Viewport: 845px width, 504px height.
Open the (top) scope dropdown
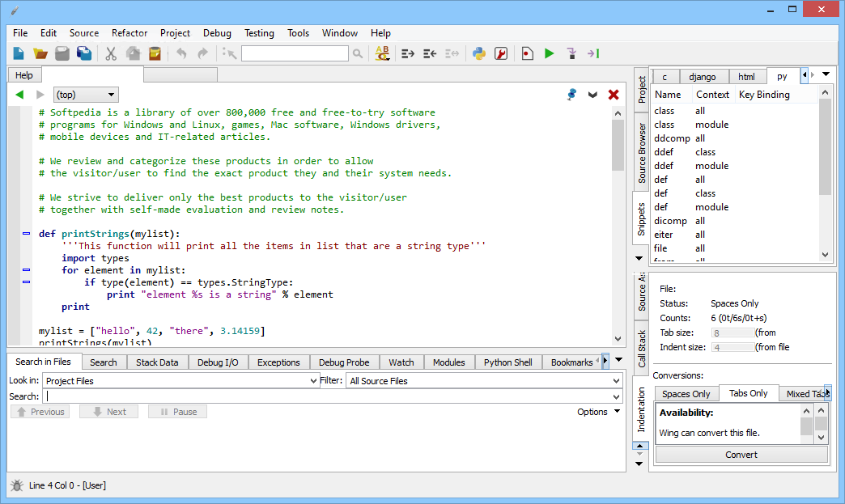86,95
